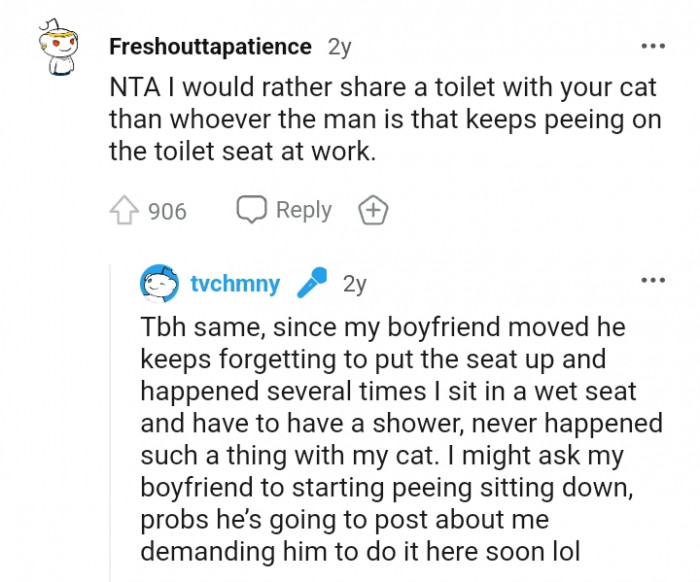The height and width of the screenshot is (582, 700).
Task: Open Freshouttapatience's Snoo avatar
Action: pos(58,47)
